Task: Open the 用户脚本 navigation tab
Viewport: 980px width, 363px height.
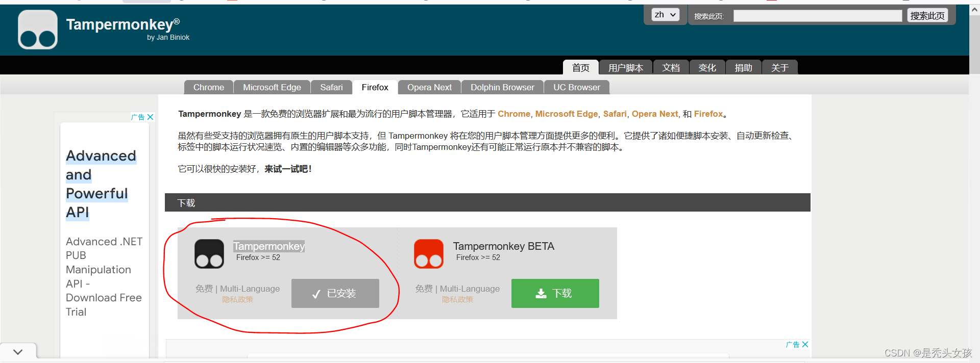Action: click(626, 67)
